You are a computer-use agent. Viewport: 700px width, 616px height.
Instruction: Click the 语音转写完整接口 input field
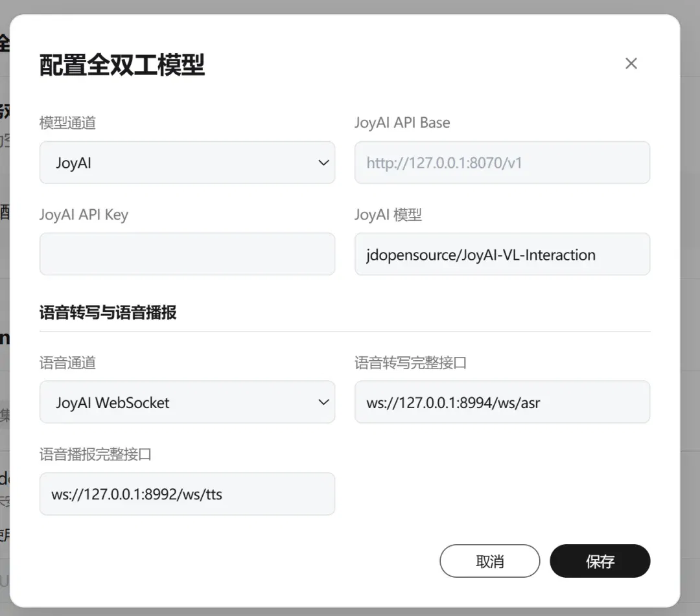tap(502, 402)
